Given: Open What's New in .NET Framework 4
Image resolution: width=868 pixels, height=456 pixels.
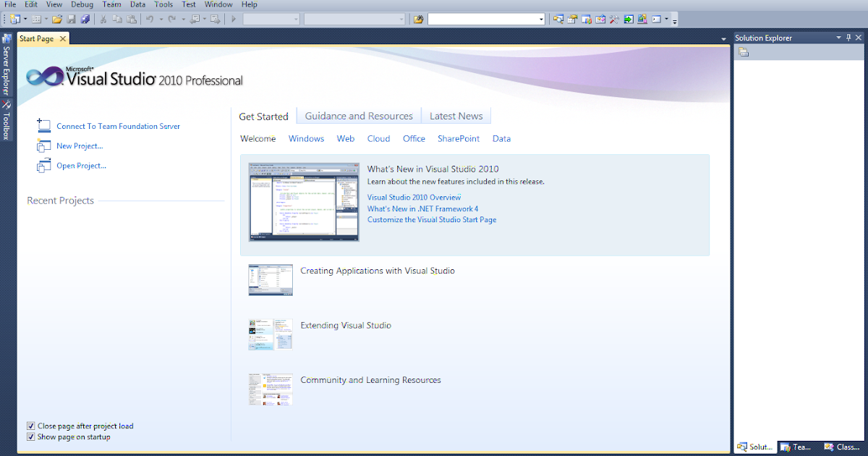Looking at the screenshot, I should (422, 208).
